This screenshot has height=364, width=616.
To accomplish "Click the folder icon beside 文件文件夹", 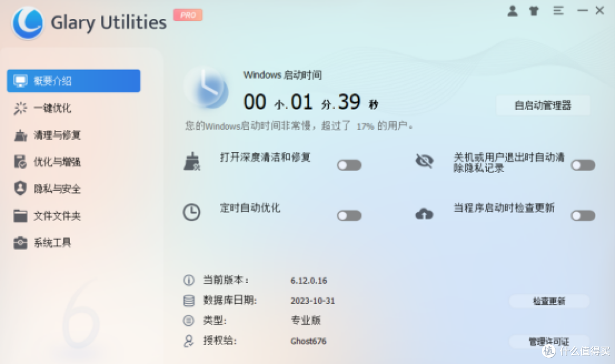I will [21, 215].
